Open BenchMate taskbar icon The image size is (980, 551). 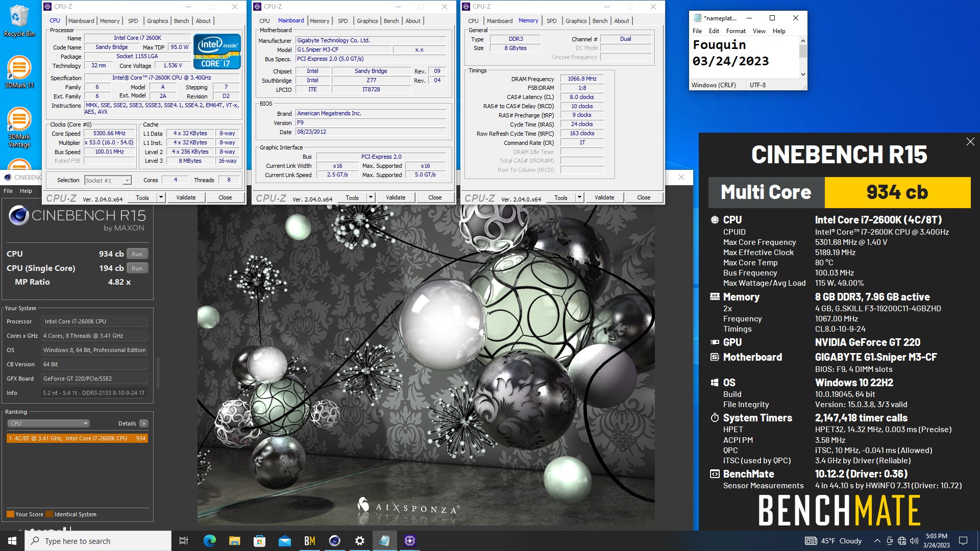coord(309,541)
